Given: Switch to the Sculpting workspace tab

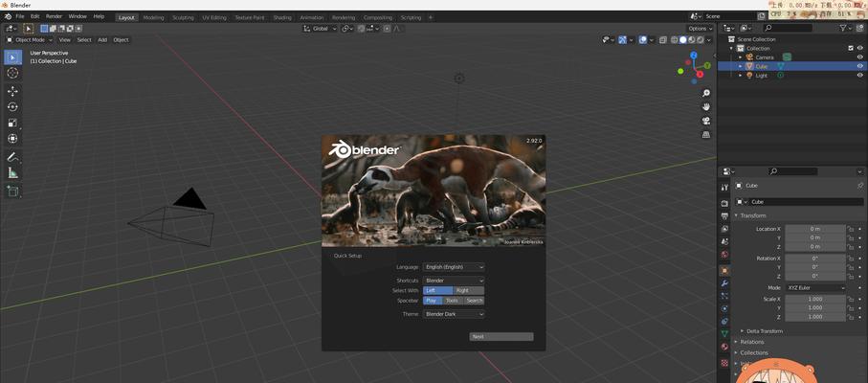Looking at the screenshot, I should click(x=183, y=17).
